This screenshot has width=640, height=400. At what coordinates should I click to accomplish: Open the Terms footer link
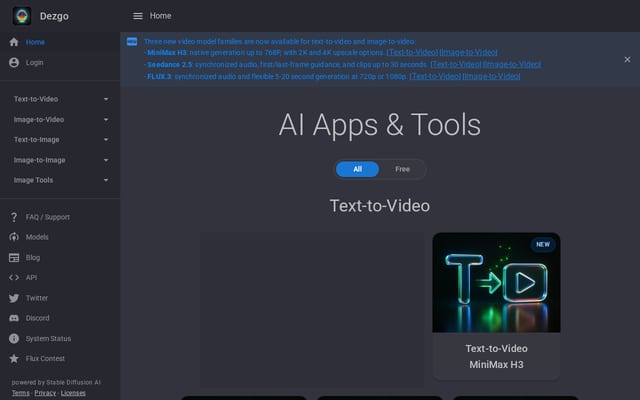pyautogui.click(x=20, y=393)
